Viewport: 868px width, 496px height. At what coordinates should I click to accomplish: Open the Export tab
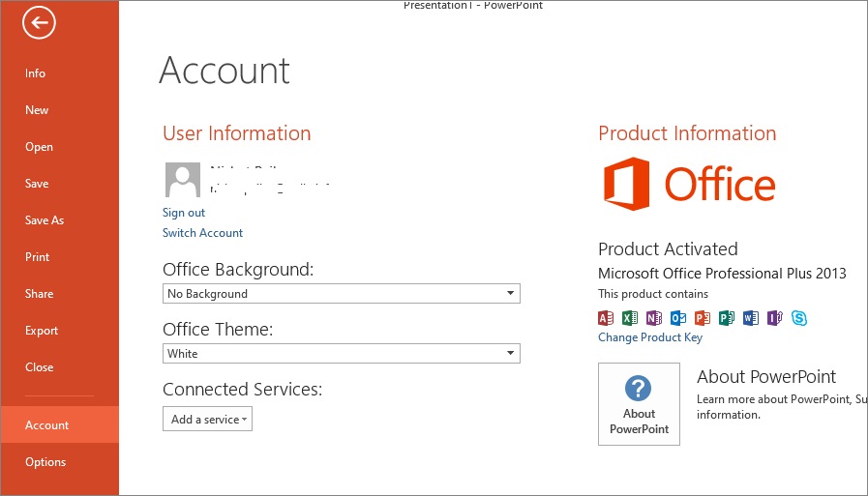click(x=59, y=331)
